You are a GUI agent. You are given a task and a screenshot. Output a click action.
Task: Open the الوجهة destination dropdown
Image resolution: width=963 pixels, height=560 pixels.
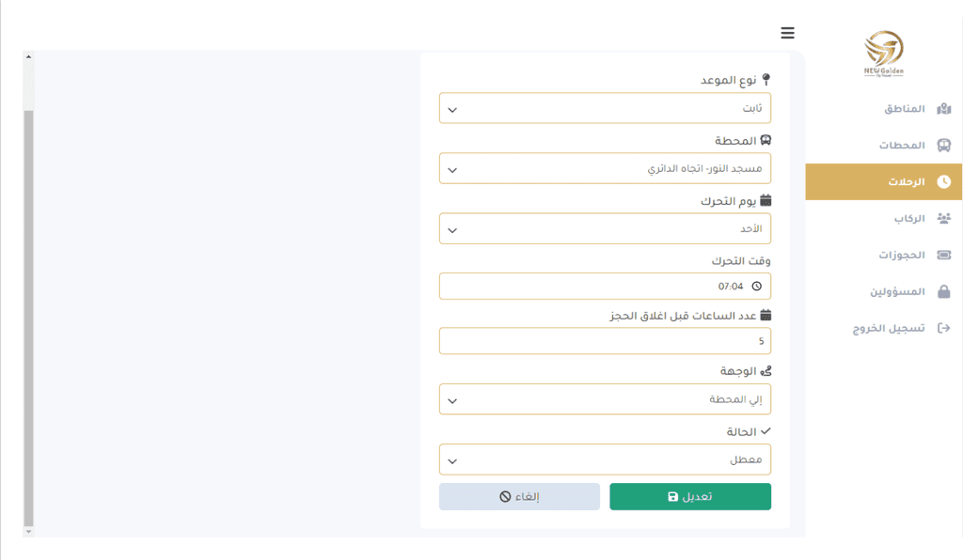click(x=605, y=399)
